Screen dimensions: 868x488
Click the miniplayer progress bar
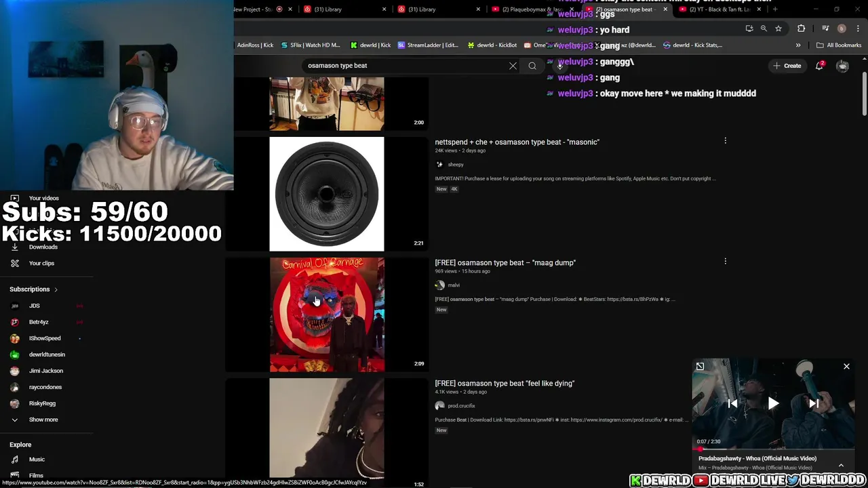tap(773, 449)
